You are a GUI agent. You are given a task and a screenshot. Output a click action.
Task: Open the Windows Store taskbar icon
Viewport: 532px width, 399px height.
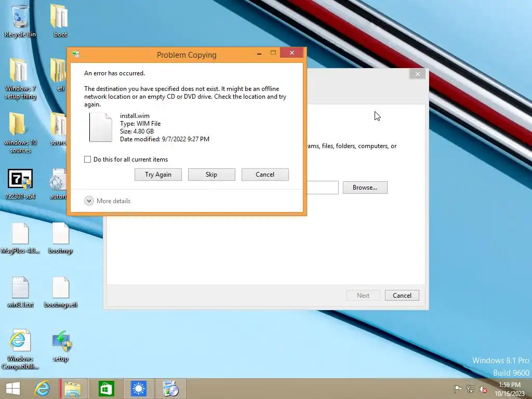click(107, 389)
